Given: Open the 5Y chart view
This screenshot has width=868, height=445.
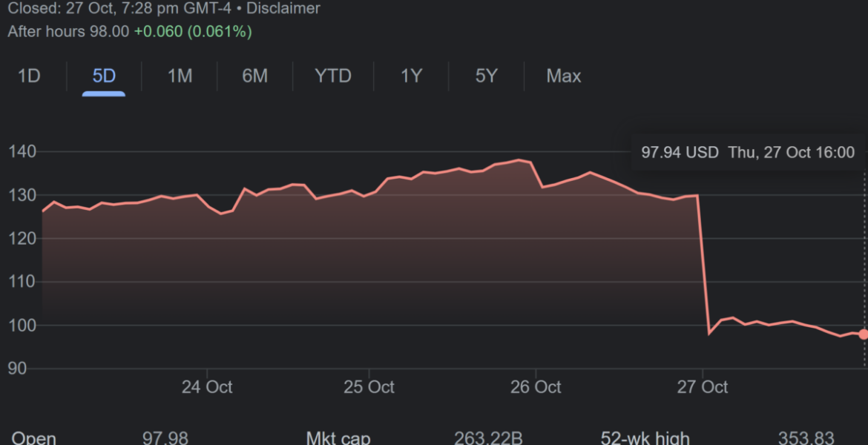Looking at the screenshot, I should click(x=486, y=76).
